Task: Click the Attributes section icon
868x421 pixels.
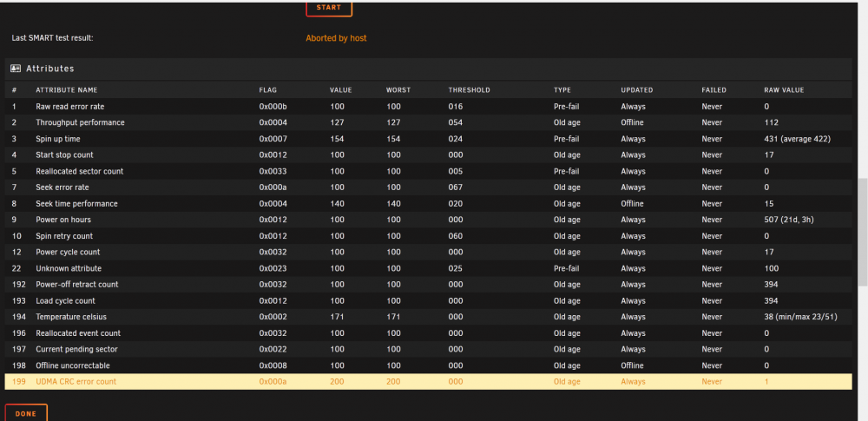Action: [x=16, y=69]
